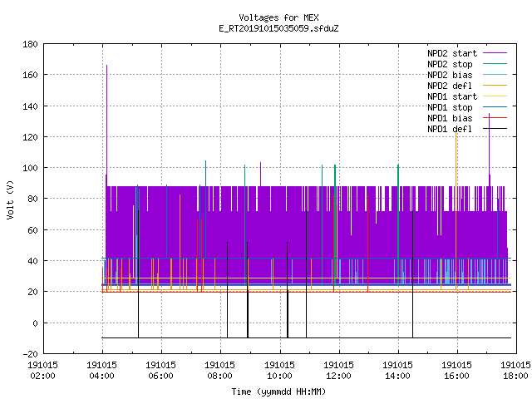Click the red NPD1 bias spike near 13:00
The height and width of the screenshot is (399, 532).
pos(367,243)
